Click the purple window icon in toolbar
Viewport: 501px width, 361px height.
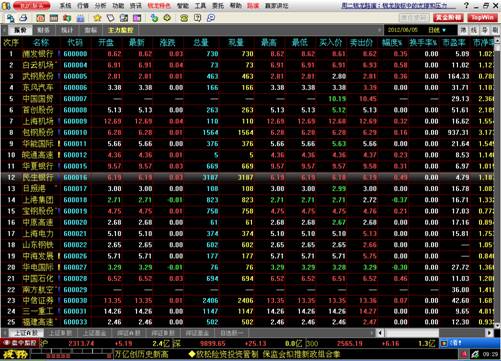pyautogui.click(x=137, y=18)
